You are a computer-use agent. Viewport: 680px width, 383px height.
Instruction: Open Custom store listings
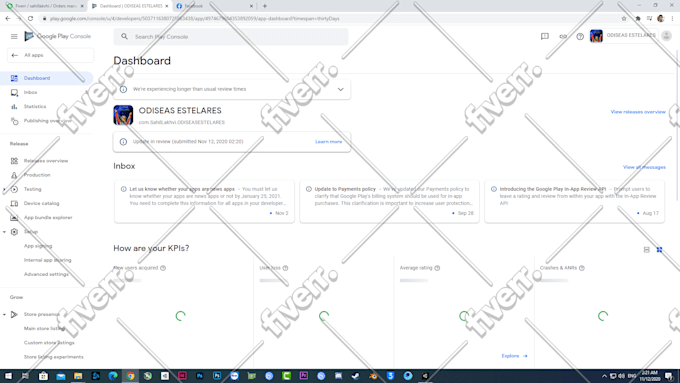(x=49, y=343)
